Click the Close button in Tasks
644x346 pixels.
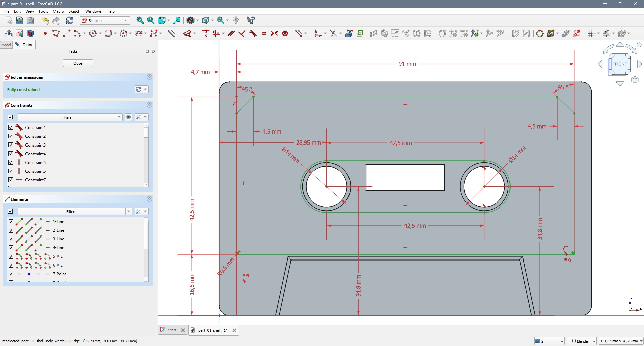tap(78, 63)
